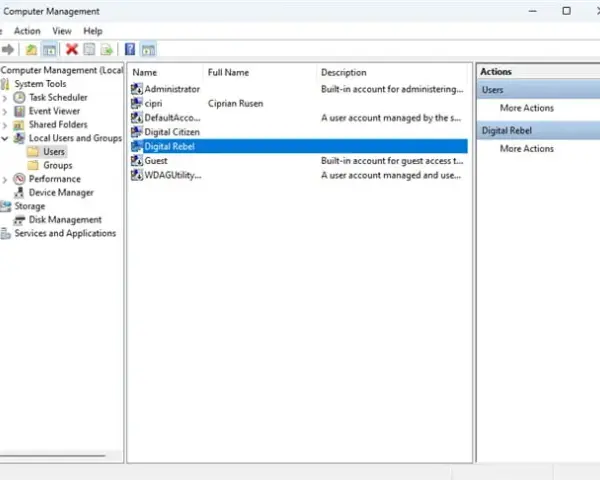Viewport: 600px width, 480px height.
Task: Select the Digital Citizen name text
Action: click(172, 132)
